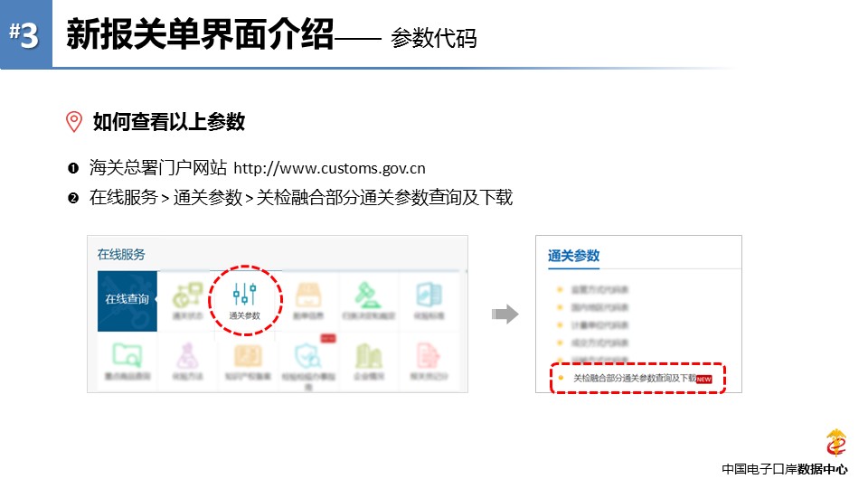Click the 通关参数 panel heading

tap(573, 256)
